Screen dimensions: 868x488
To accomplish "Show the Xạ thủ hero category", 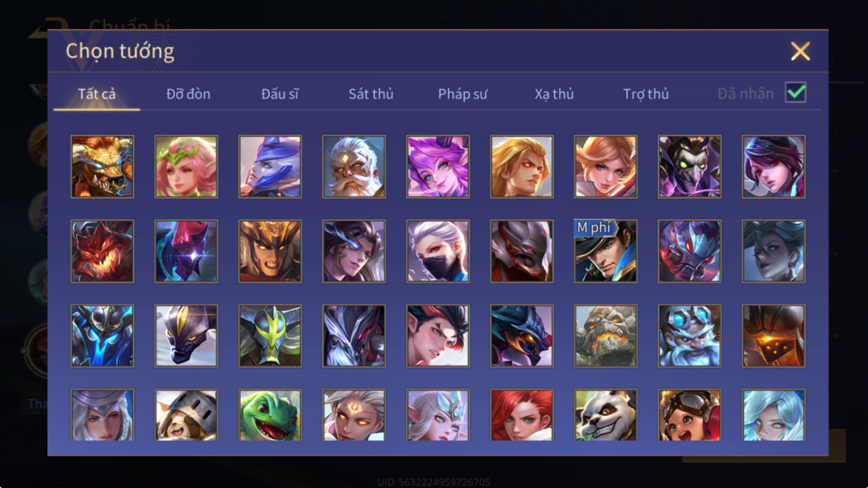I will coord(554,94).
